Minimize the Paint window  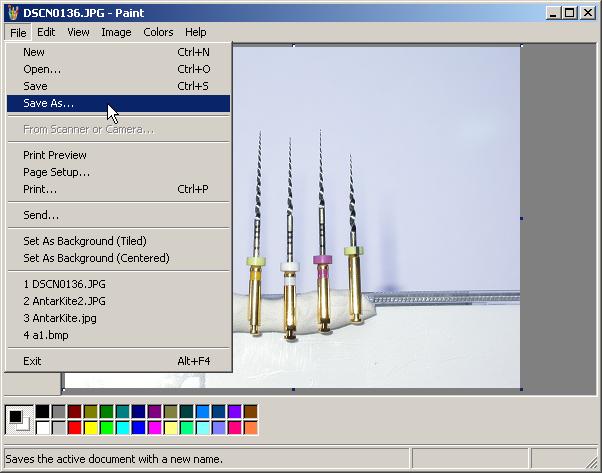pos(553,13)
